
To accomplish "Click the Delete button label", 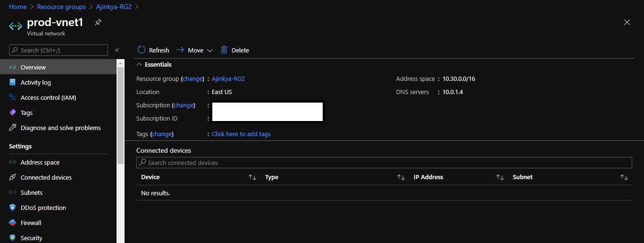I will pyautogui.click(x=240, y=50).
